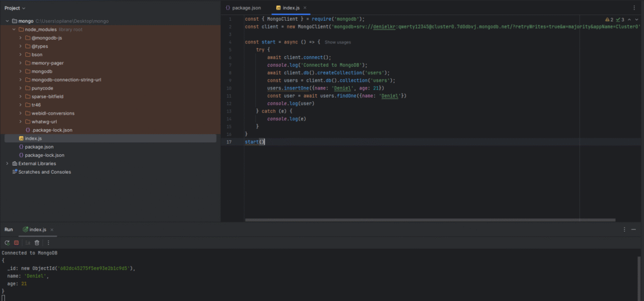Click the warnings indicator in editor

point(608,20)
